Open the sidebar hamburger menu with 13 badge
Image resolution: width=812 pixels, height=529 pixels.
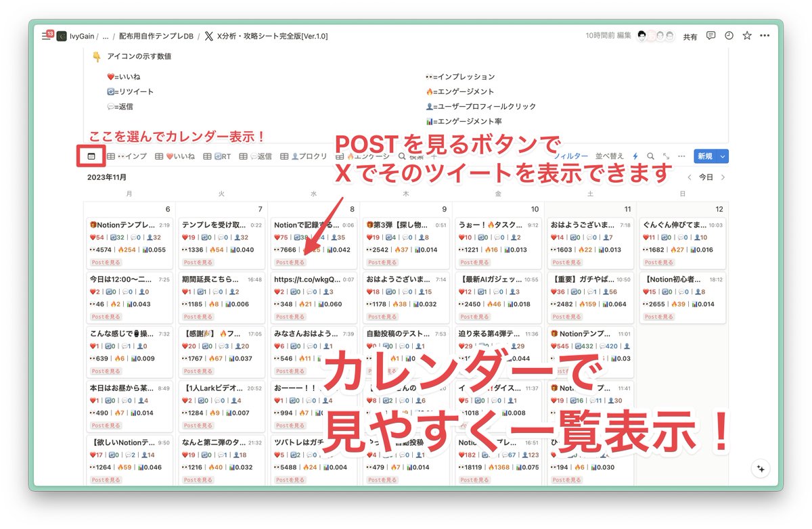pos(47,35)
